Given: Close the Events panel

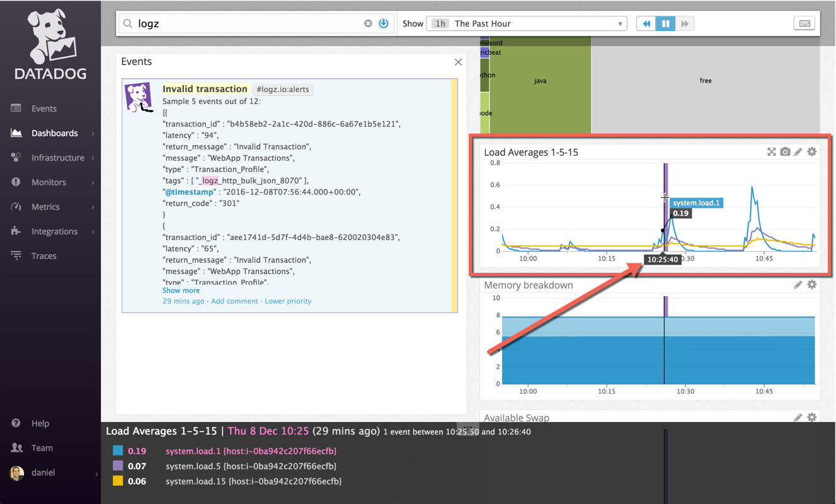Looking at the screenshot, I should coord(458,62).
